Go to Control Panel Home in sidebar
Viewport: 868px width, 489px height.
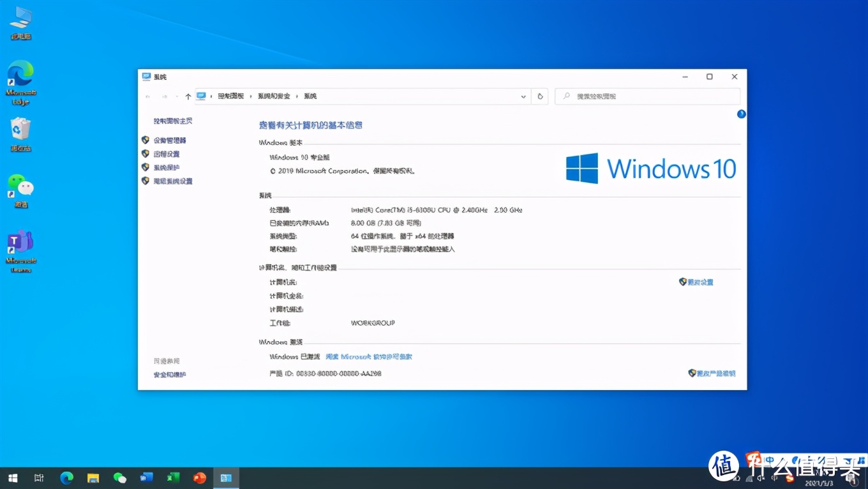(x=172, y=121)
